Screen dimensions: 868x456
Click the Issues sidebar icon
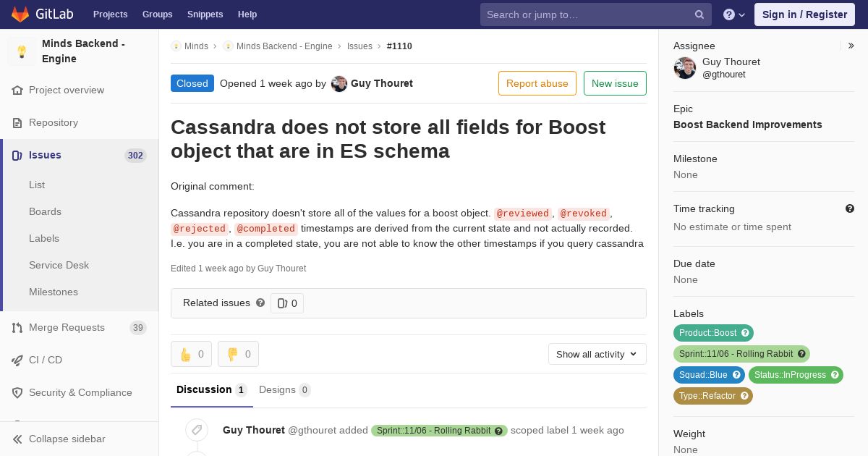pyautogui.click(x=17, y=156)
